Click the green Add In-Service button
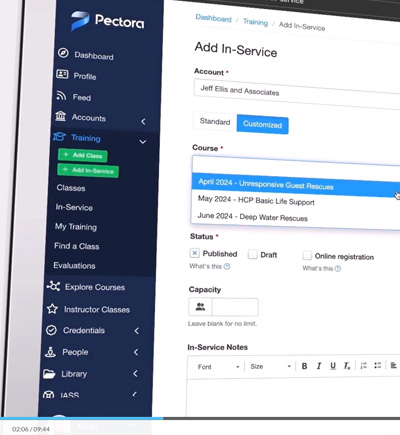The width and height of the screenshot is (400, 435). point(88,170)
